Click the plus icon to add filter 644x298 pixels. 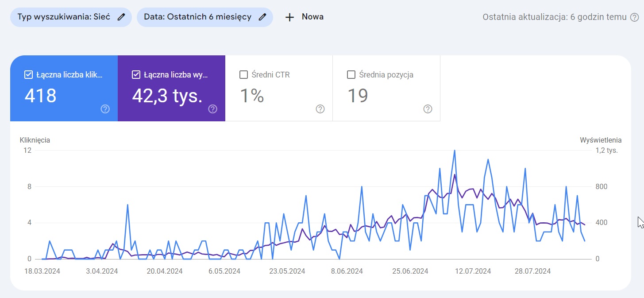[289, 17]
